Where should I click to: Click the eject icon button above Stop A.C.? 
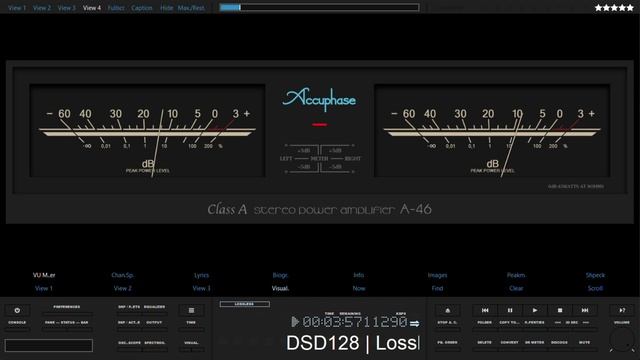(447, 310)
